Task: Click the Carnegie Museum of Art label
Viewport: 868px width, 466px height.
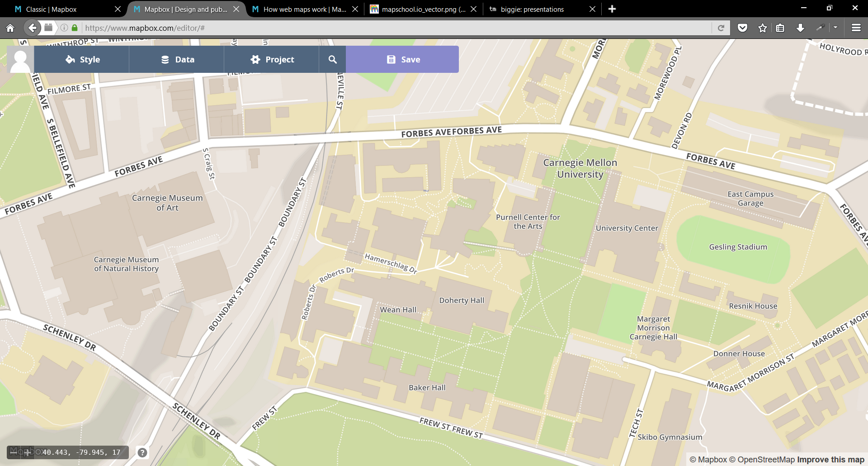Action: tap(167, 203)
